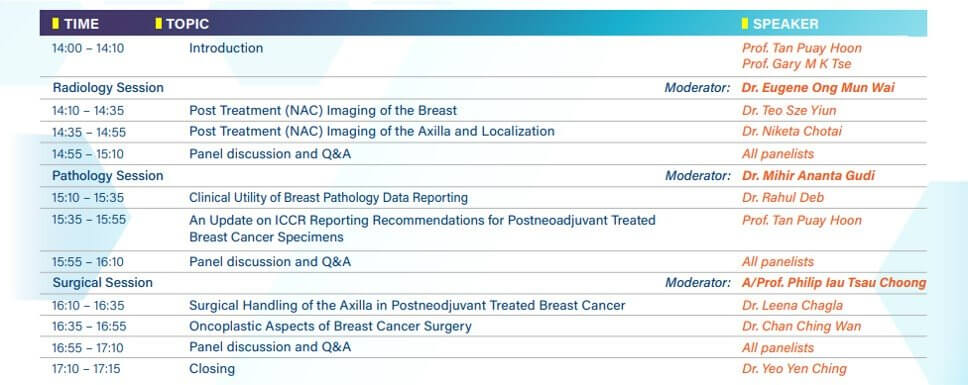
Task: Click the Closing topic row
Action: click(483, 369)
